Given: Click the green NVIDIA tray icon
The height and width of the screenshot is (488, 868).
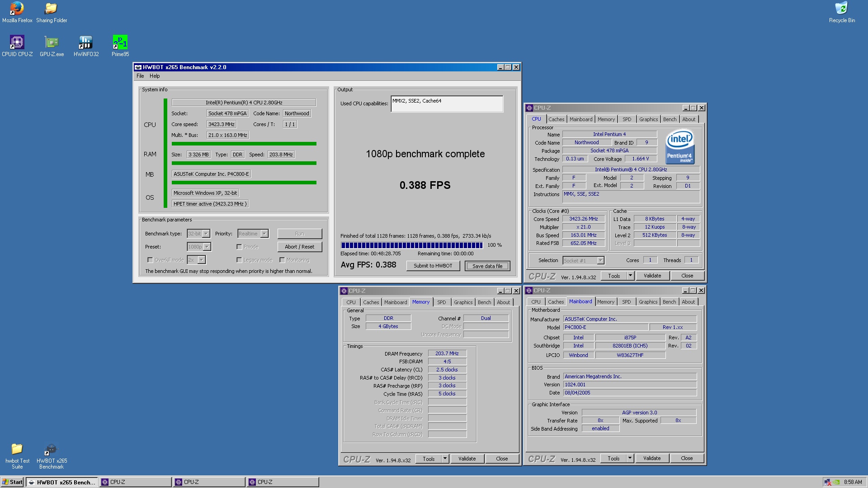Looking at the screenshot, I should tap(837, 482).
